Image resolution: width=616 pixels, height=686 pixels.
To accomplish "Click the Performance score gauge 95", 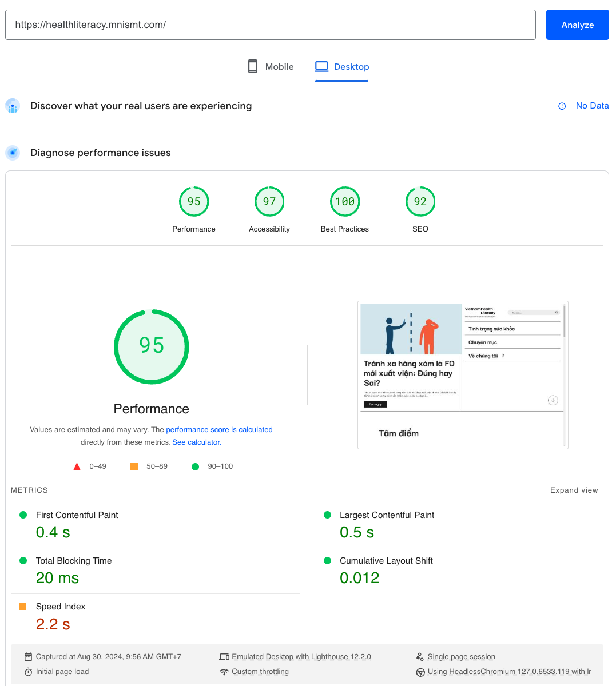I will 194,202.
